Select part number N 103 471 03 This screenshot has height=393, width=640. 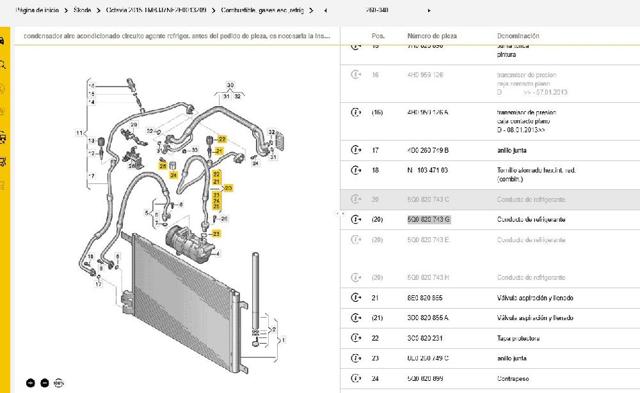[427, 170]
